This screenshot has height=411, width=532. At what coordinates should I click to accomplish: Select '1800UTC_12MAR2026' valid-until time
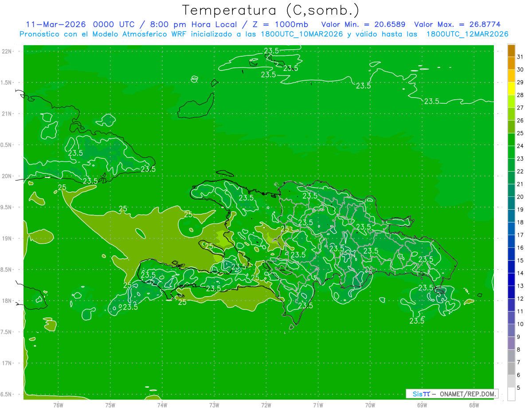[467, 34]
